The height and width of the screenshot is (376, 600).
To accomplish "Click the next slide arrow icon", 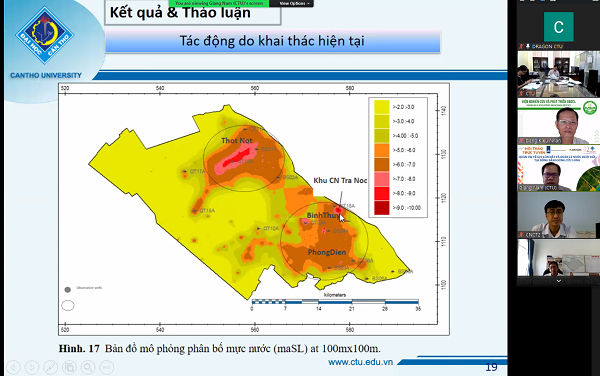I will click(x=32, y=367).
